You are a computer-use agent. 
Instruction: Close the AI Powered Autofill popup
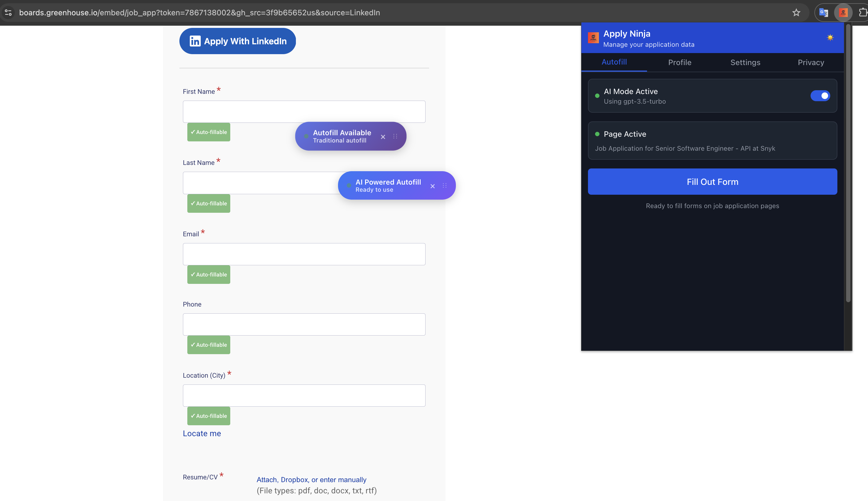click(432, 186)
